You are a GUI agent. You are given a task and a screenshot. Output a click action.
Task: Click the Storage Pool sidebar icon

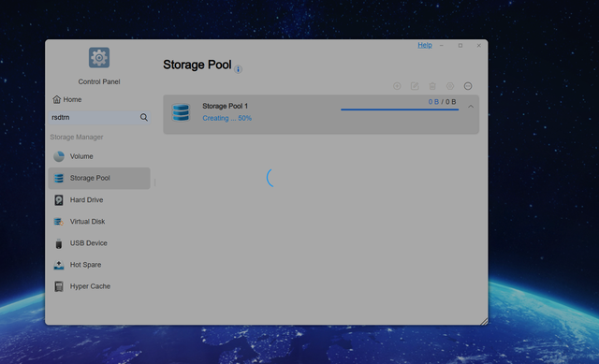point(59,178)
